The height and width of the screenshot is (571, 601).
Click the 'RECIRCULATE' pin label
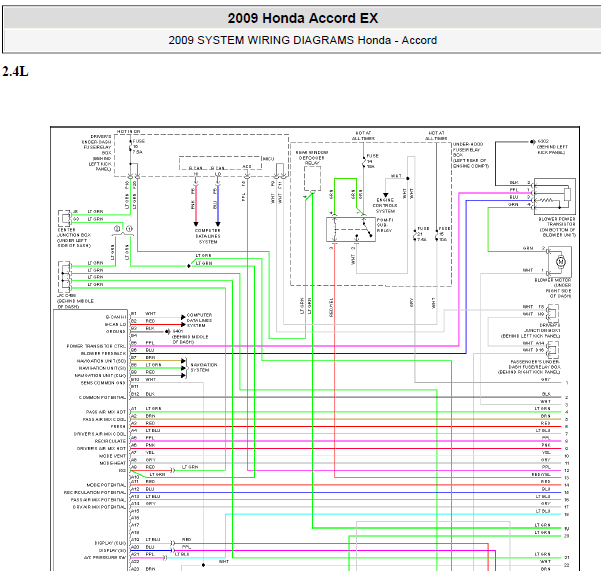click(110, 441)
